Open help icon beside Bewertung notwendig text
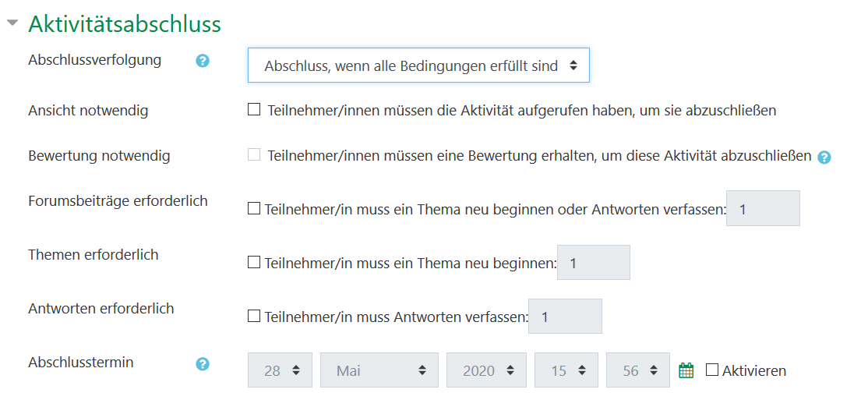 824,157
